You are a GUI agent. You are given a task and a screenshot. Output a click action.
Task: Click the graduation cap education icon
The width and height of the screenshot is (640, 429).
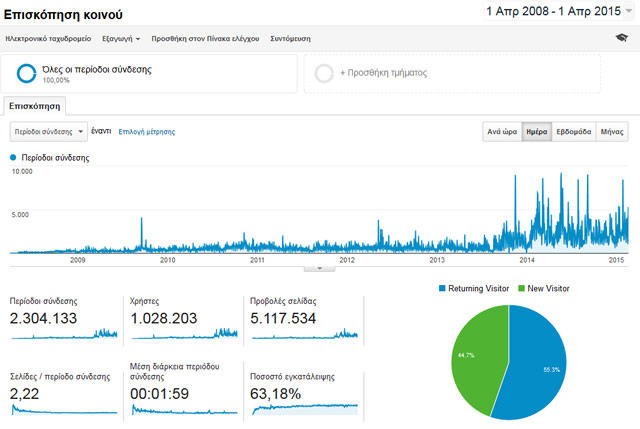[622, 37]
